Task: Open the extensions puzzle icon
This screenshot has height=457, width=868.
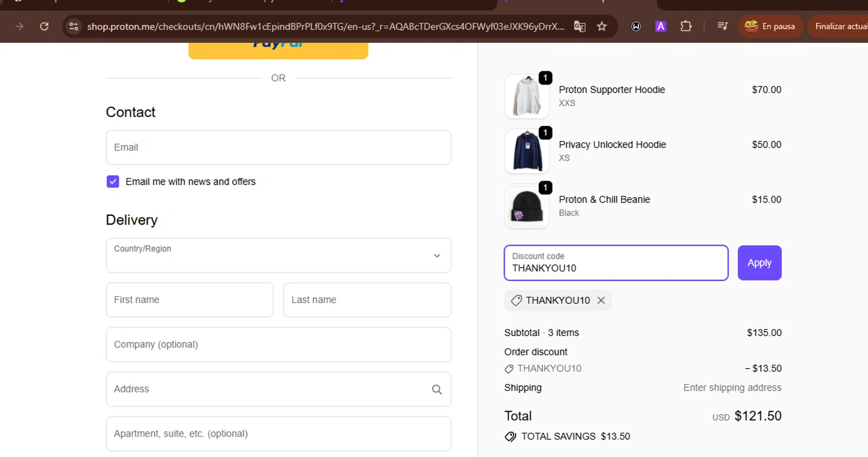Action: tap(686, 26)
